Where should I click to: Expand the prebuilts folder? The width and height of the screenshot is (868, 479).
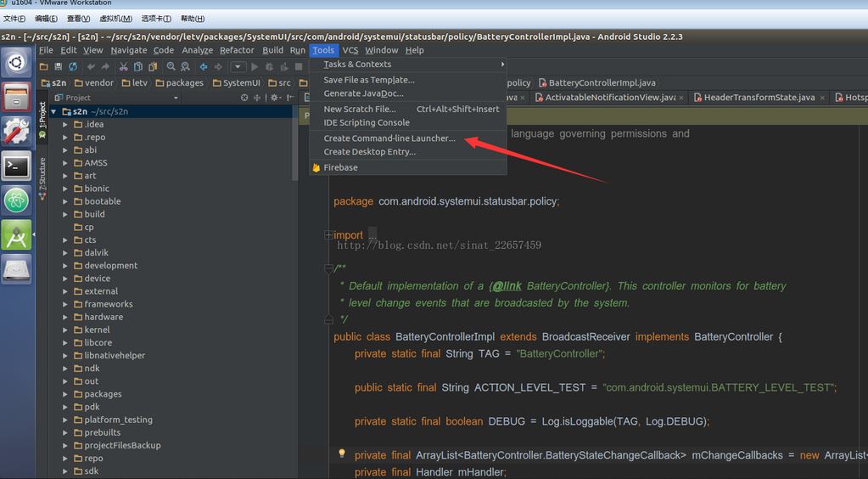coord(65,432)
